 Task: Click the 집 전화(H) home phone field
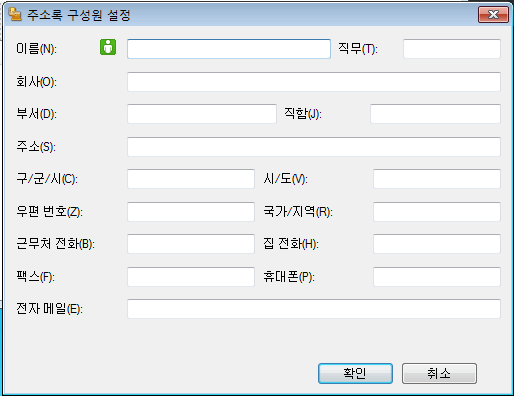click(x=437, y=244)
